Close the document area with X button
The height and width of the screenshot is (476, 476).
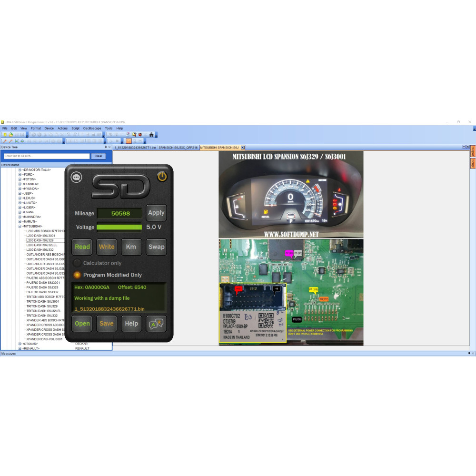(x=467, y=147)
